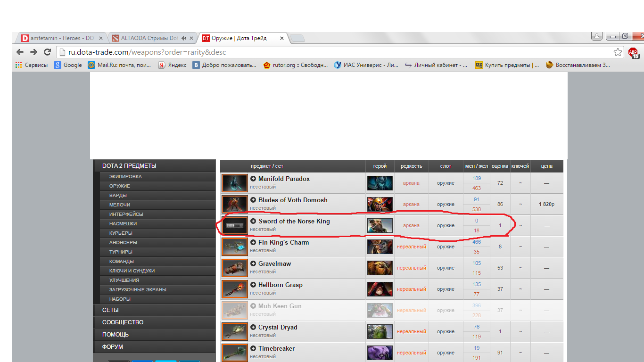Open Hellborn Grasp item thumbnail
The image size is (644, 362).
tap(235, 289)
